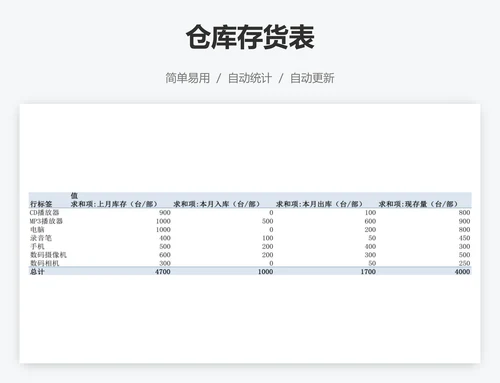The image size is (500, 383).
Task: Select 数码摄像机 现存量 value 500
Action: pyautogui.click(x=464, y=255)
